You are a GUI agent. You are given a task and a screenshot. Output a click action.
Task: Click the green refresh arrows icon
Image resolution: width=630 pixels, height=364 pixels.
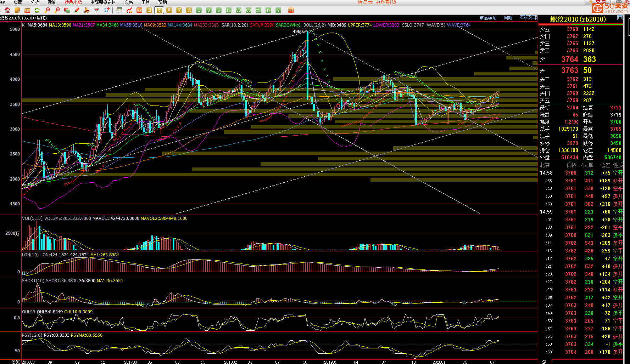pos(37,10)
